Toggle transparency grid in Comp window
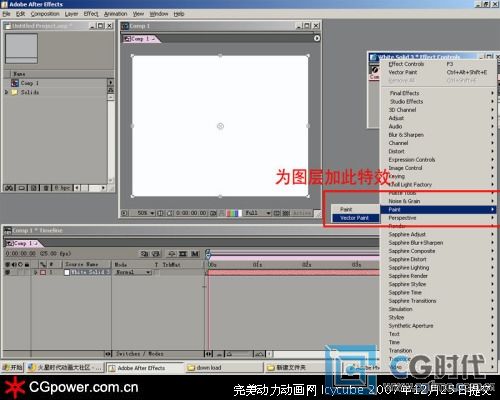Image resolution: width=500 pixels, height=400 pixels. pos(286,213)
